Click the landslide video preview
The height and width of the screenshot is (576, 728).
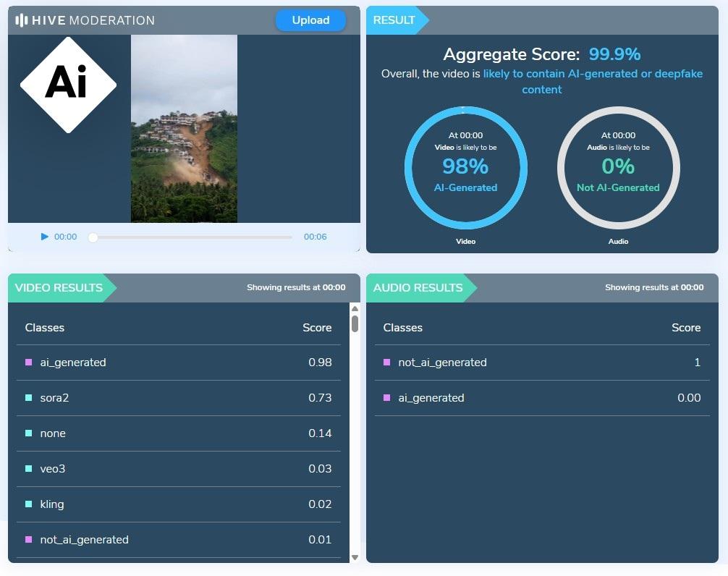pos(184,129)
